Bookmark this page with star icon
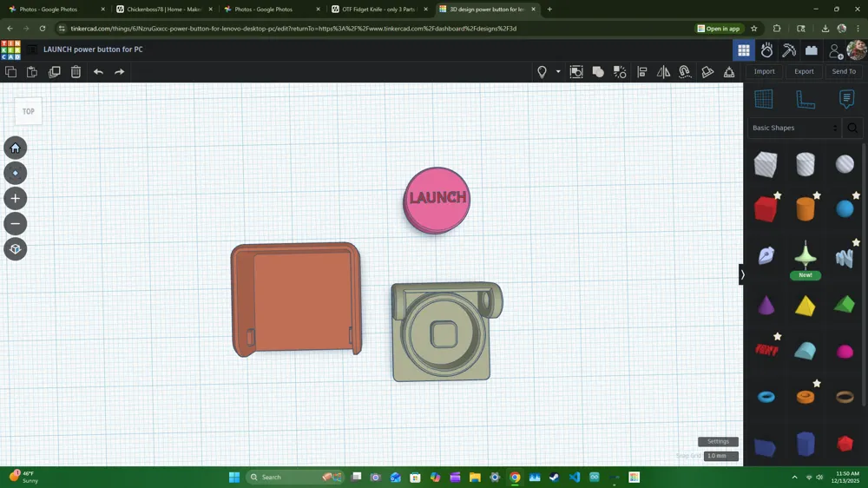The height and width of the screenshot is (488, 868). (x=754, y=29)
